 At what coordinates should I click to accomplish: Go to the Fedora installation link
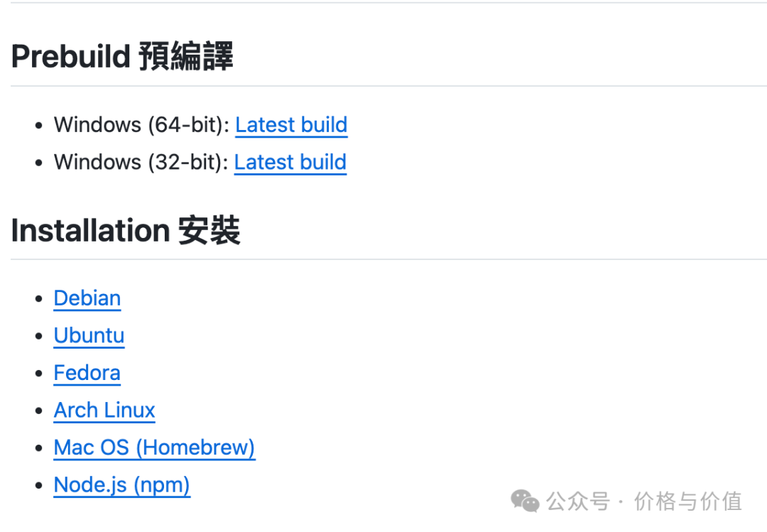(87, 374)
